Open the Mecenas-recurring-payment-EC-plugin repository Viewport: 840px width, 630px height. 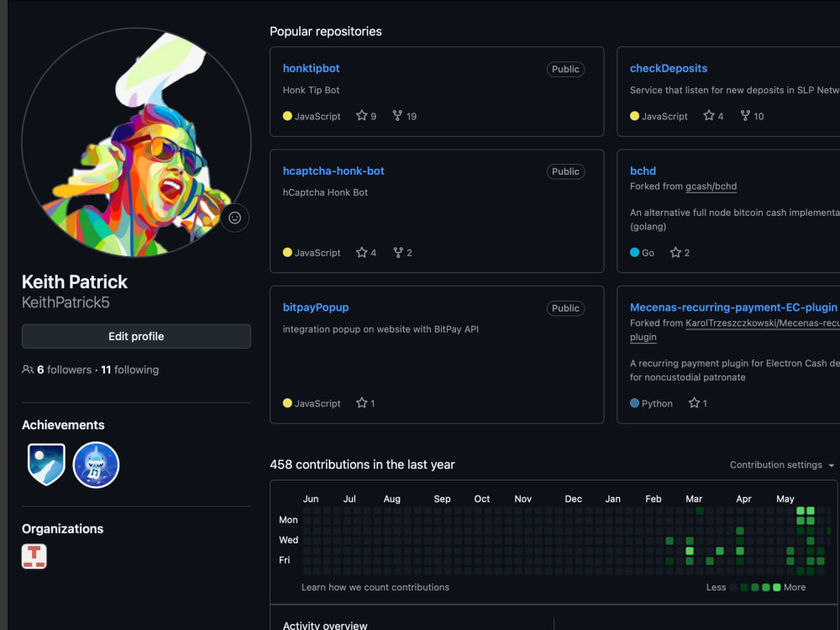(x=733, y=307)
